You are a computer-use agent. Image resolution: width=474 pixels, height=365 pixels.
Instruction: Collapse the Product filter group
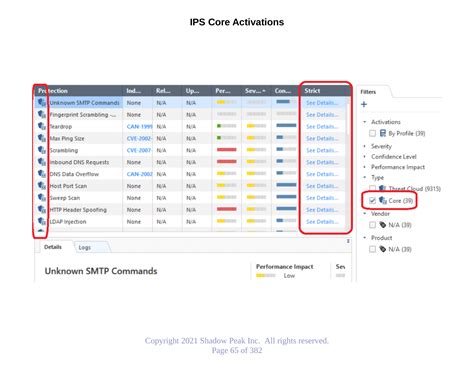click(365, 238)
